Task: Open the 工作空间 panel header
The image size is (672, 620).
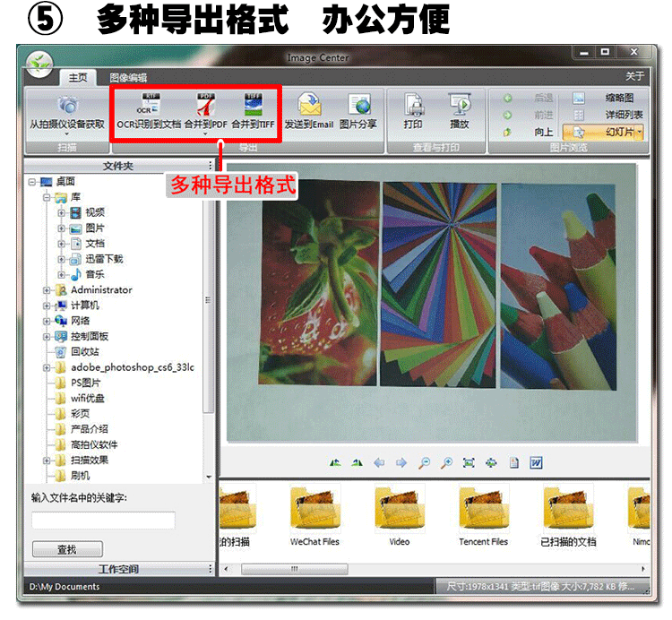Action: [x=118, y=569]
